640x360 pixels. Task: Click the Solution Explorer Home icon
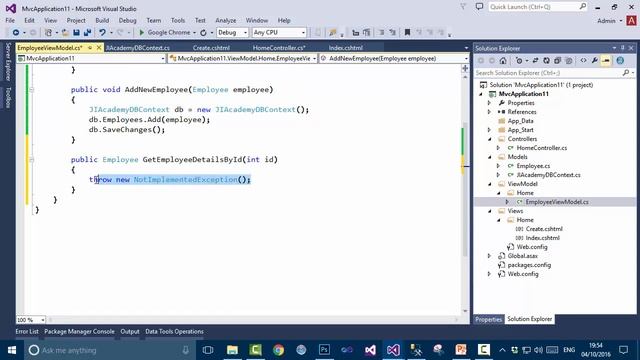coord(503,61)
